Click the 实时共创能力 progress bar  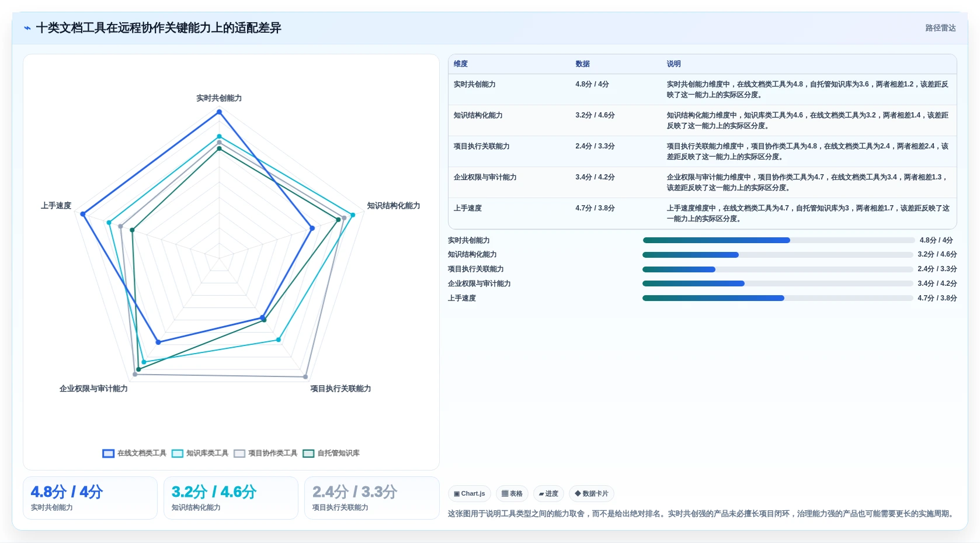779,240
